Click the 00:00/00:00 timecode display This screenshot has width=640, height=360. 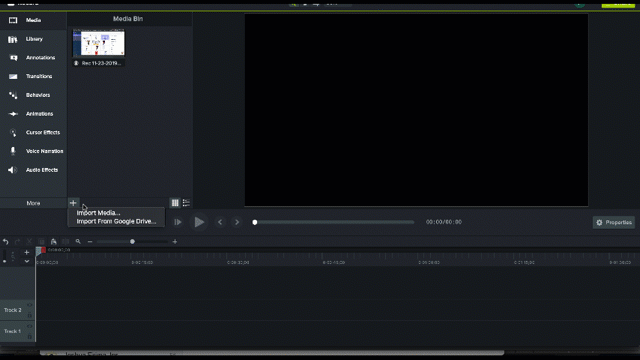(444, 222)
